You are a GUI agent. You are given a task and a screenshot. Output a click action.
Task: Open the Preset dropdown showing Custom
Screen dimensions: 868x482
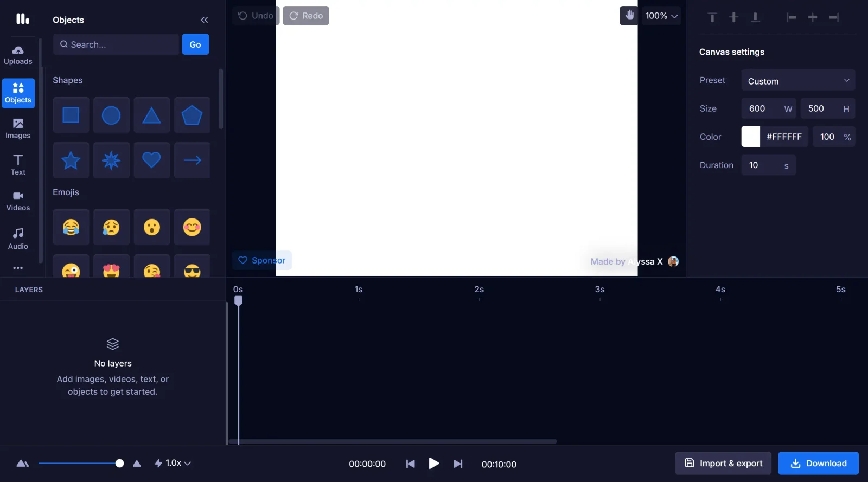[x=798, y=81]
